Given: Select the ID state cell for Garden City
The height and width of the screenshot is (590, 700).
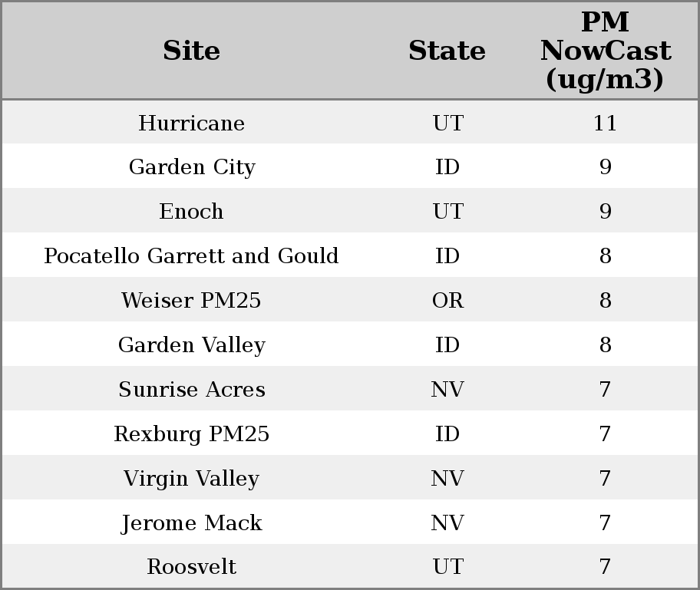Looking at the screenshot, I should pyautogui.click(x=447, y=167).
